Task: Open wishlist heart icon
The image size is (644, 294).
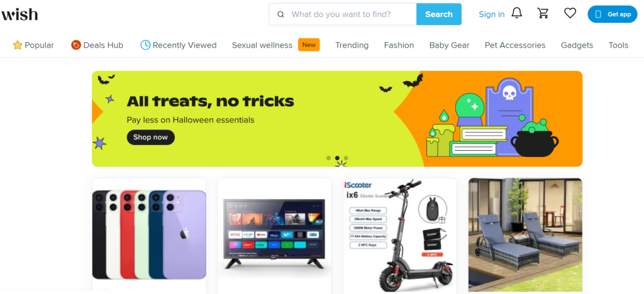Action: 570,14
